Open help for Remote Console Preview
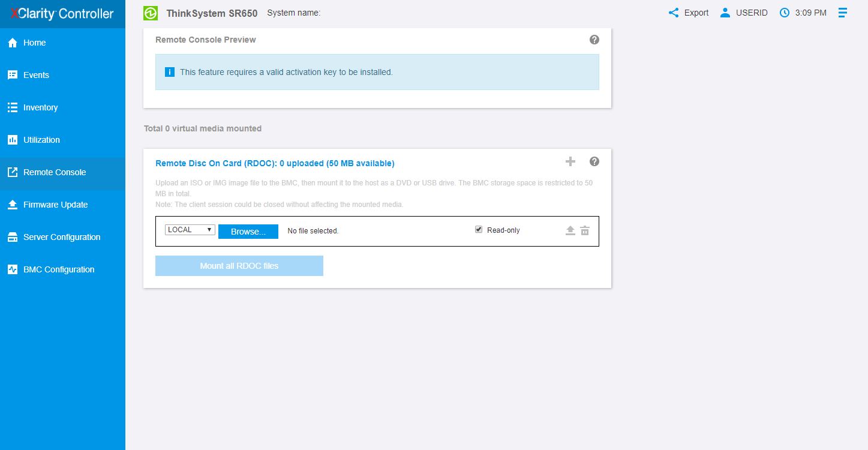Viewport: 868px width, 450px height. pyautogui.click(x=594, y=40)
